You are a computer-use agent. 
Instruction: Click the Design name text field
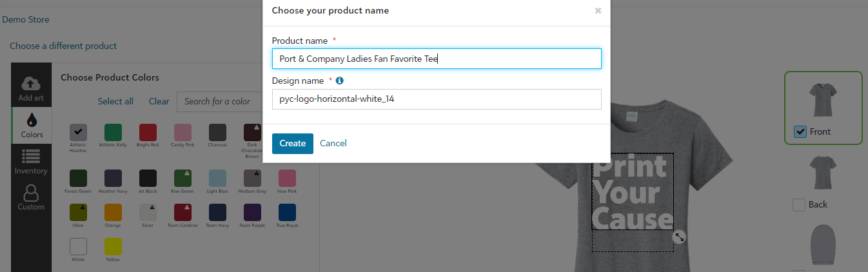click(437, 99)
